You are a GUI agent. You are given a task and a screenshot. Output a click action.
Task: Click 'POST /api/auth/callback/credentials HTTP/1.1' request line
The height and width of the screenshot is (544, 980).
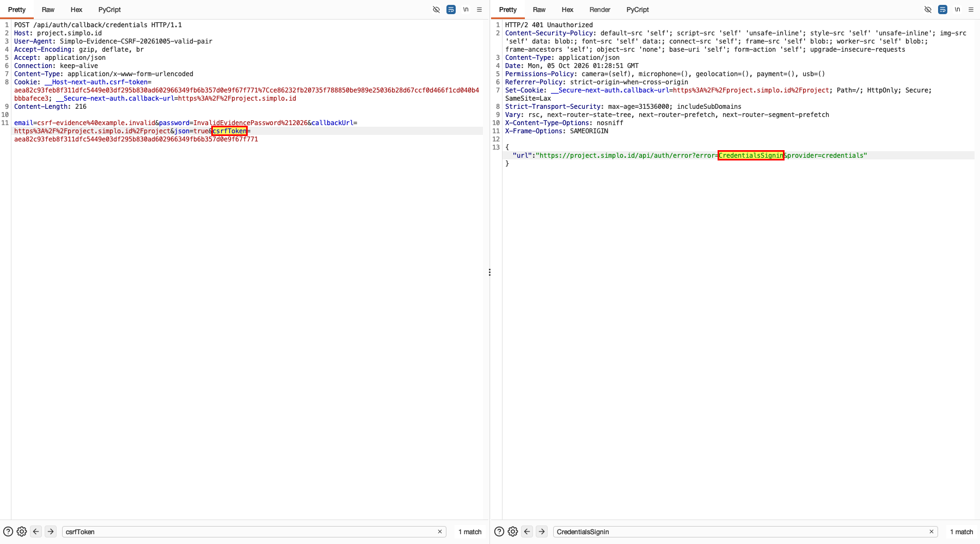[98, 25]
